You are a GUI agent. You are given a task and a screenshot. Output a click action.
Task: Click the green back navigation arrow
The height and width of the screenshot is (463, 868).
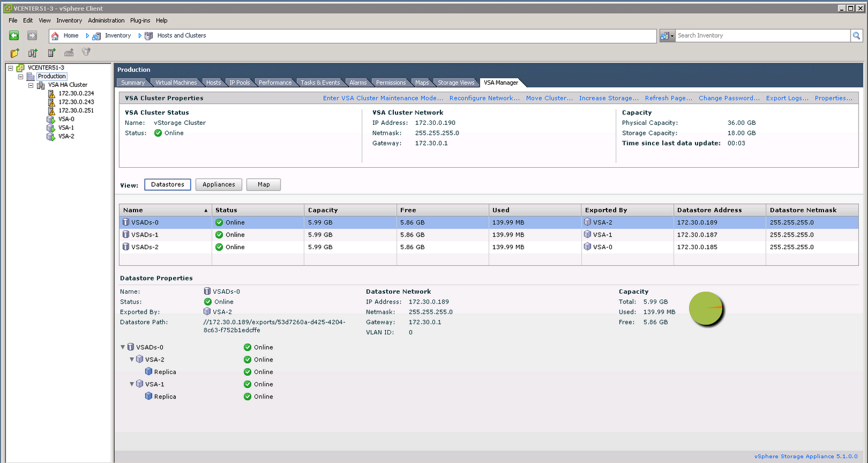pos(14,35)
